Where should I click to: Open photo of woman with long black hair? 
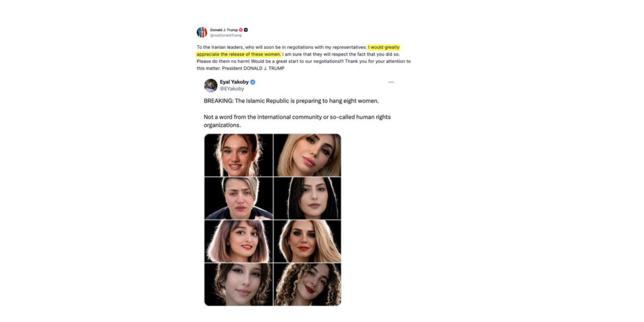coord(307,198)
